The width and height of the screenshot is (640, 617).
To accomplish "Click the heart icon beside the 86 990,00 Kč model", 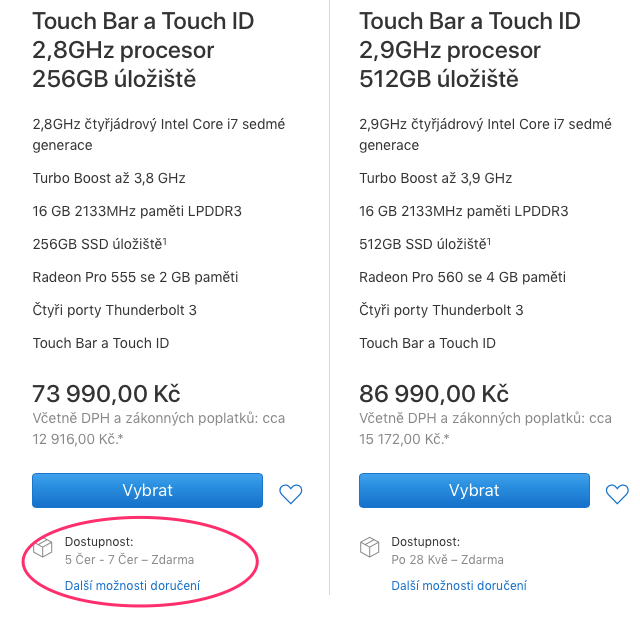I will [x=617, y=493].
